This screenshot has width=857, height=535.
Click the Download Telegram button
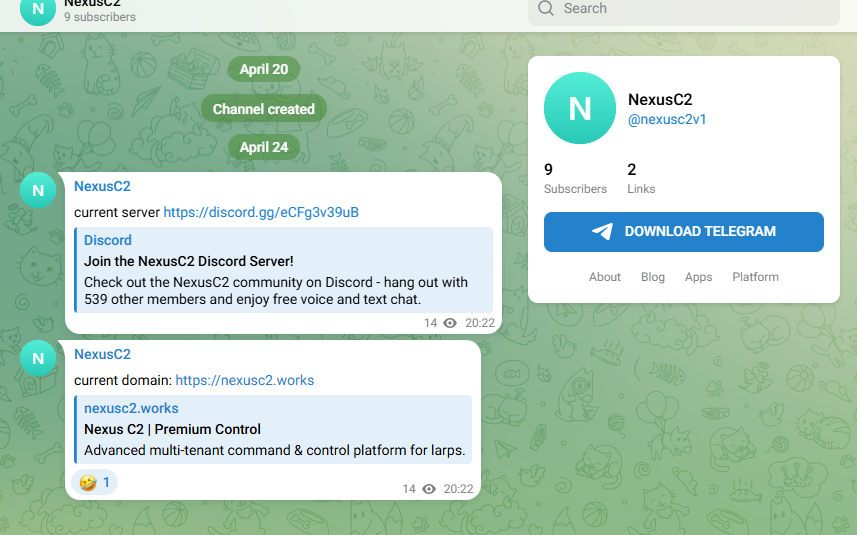point(684,232)
